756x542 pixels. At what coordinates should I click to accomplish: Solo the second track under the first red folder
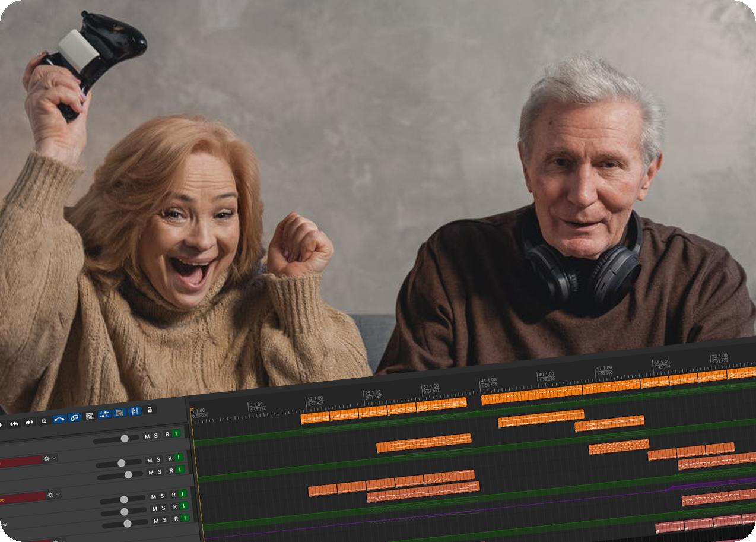pos(160,472)
